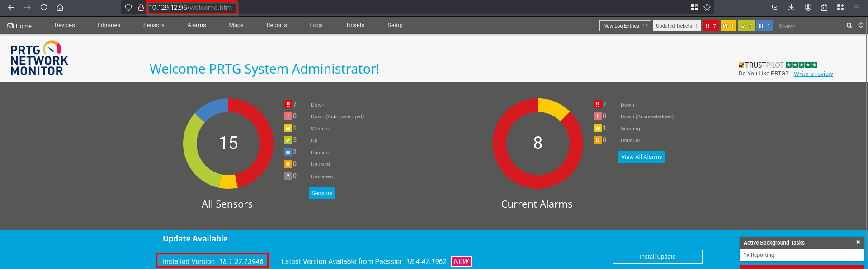
Task: Open the browser downloads icon
Action: [792, 7]
